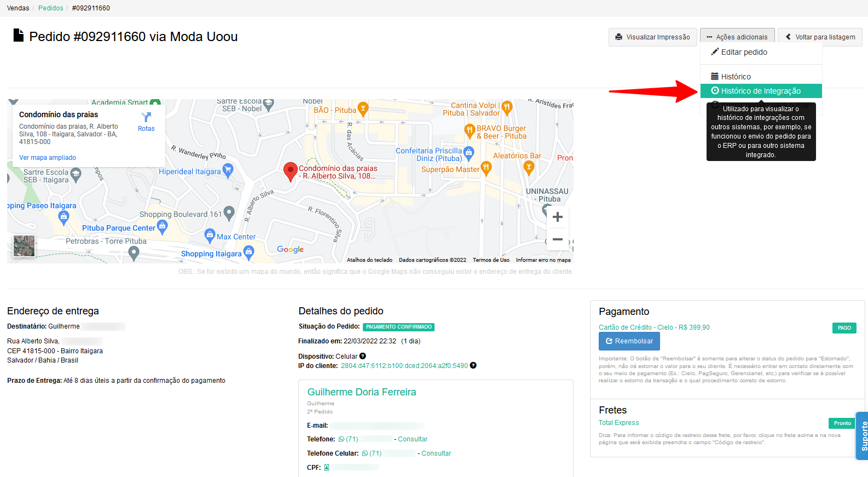This screenshot has width=868, height=477.
Task: Zoom out the map with minus button
Action: click(x=558, y=239)
